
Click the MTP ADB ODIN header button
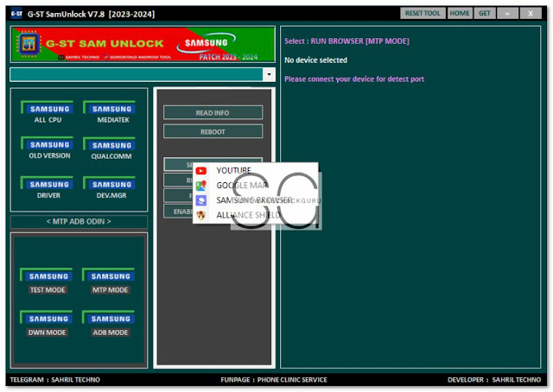click(79, 221)
